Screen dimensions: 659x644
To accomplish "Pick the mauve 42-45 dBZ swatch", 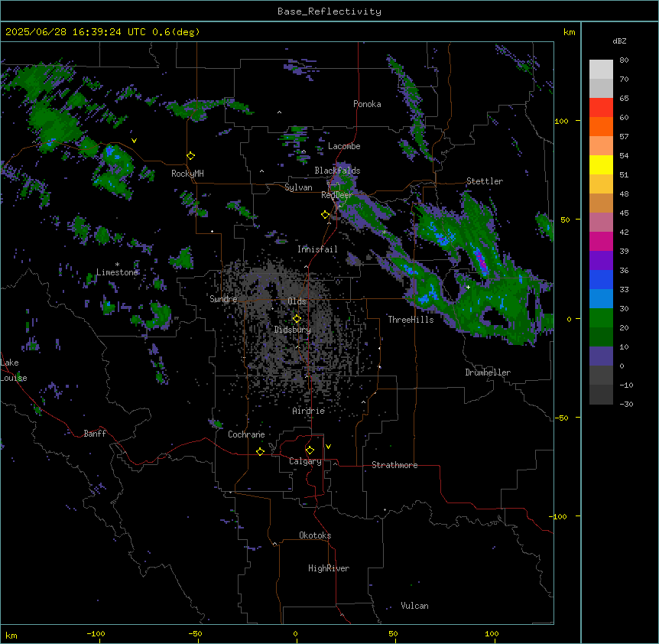I will click(x=601, y=223).
